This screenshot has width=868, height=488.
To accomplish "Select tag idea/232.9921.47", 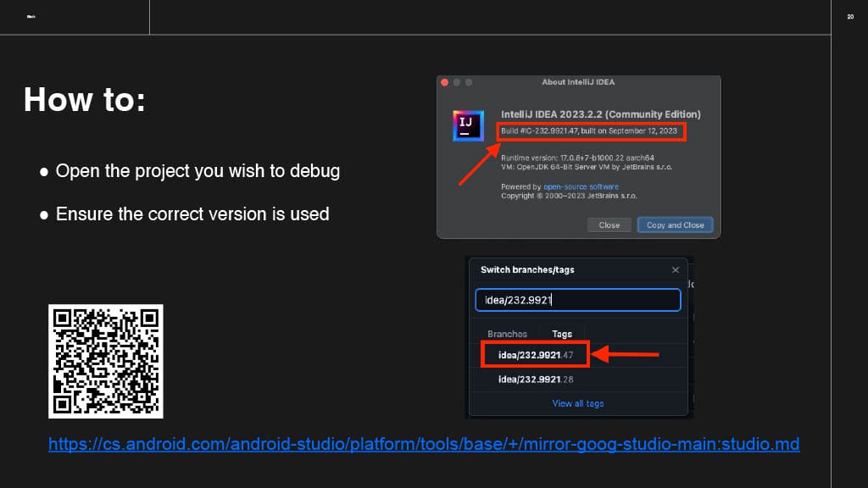I will point(536,355).
